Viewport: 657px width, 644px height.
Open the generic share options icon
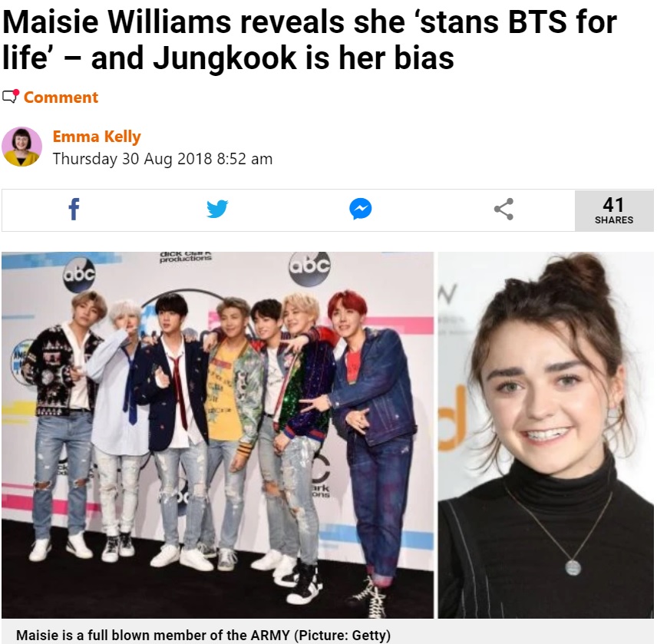tap(503, 209)
